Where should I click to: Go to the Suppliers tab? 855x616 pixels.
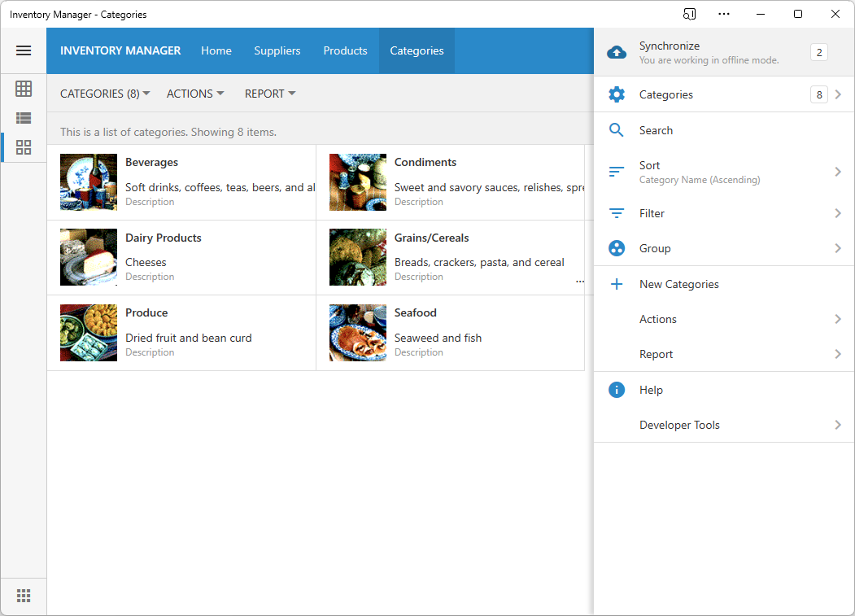click(277, 50)
